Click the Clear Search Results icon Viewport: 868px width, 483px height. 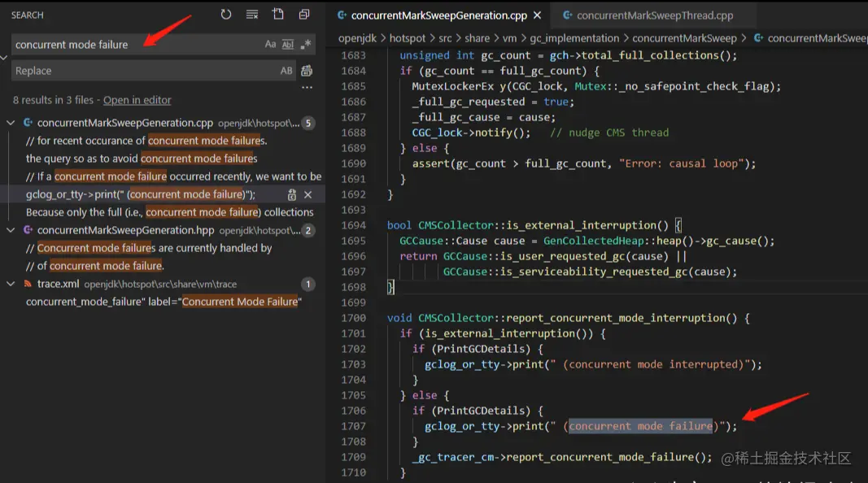pyautogui.click(x=252, y=15)
